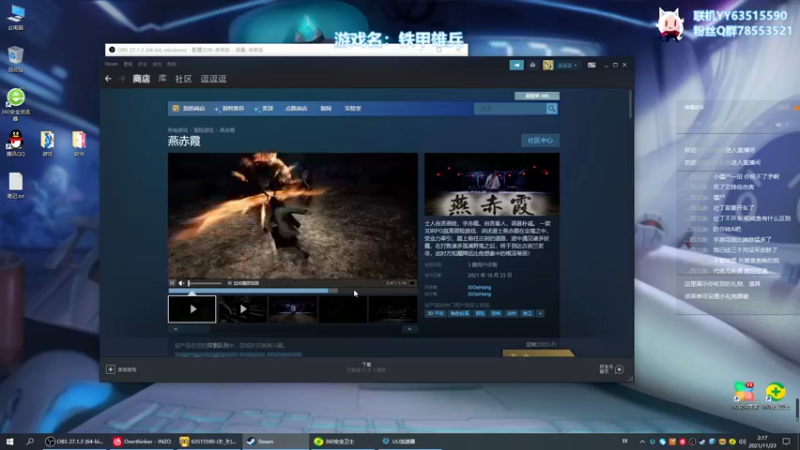Open 点数商店 in the store navigation
Screen dimensions: 800x450
[x=296, y=109]
